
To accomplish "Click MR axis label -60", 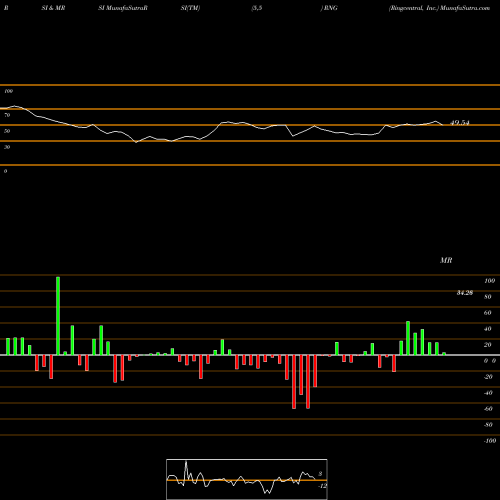I will pos(488,409).
